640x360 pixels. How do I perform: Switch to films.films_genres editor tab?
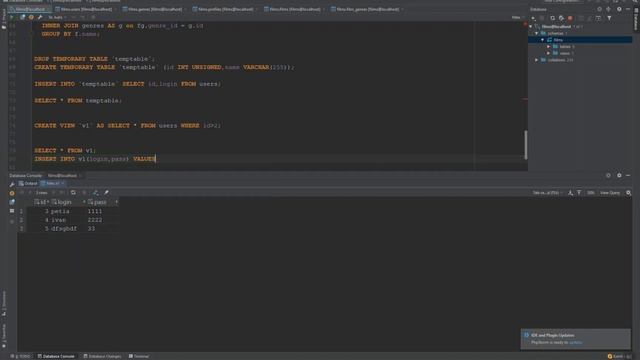point(367,9)
